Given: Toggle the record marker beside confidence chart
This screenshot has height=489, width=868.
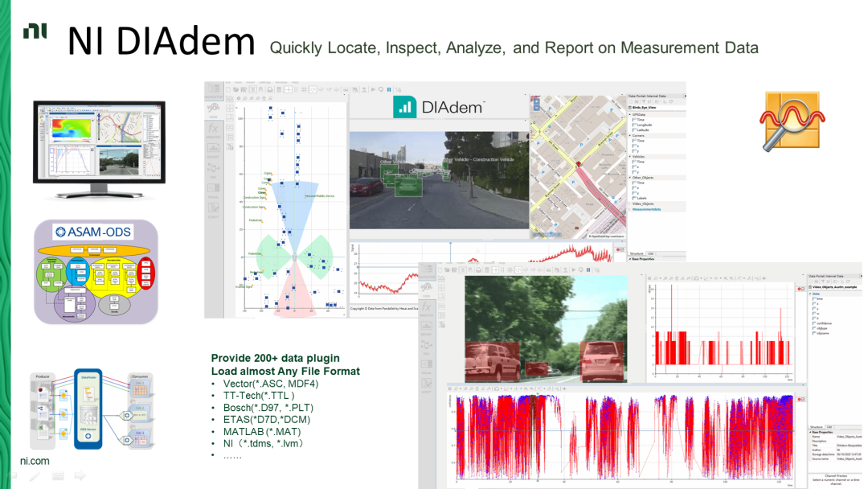Looking at the screenshot, I should coord(800,399).
